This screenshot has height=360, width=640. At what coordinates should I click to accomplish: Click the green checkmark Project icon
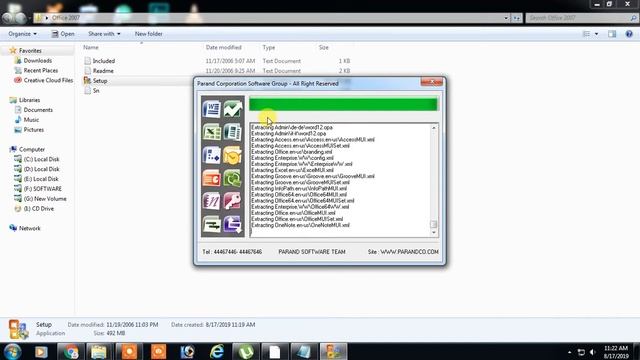tap(233, 109)
